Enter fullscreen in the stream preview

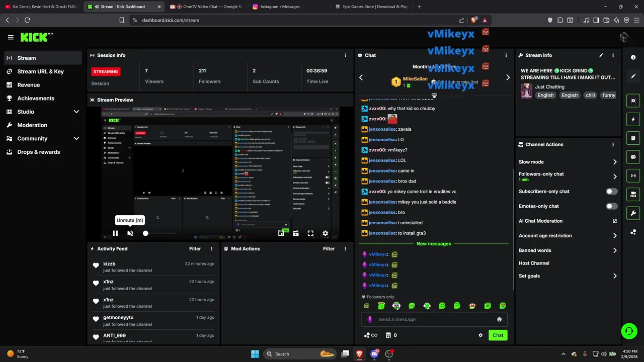[x=310, y=233]
